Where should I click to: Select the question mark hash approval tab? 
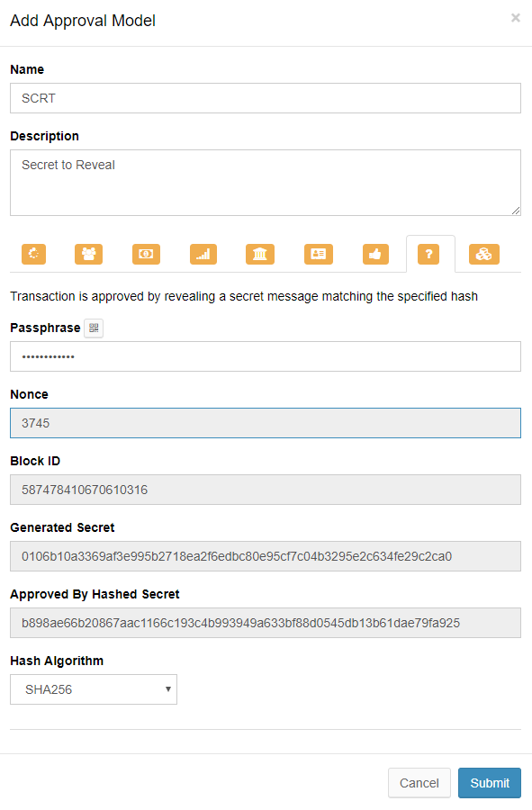(x=428, y=254)
